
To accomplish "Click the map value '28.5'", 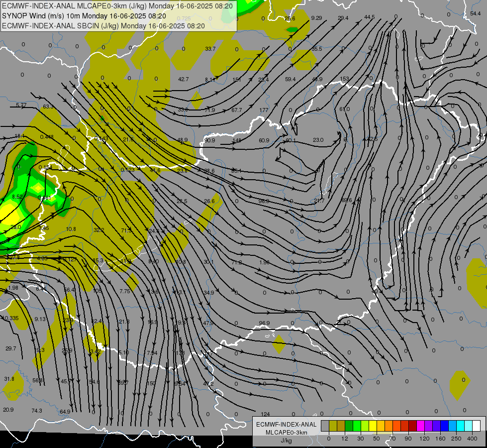I will point(182,201).
